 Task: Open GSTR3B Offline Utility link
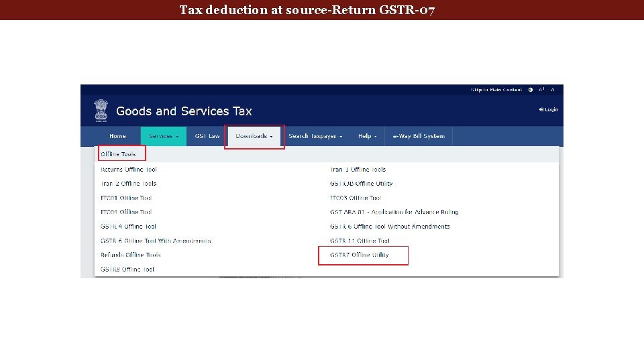(x=362, y=184)
